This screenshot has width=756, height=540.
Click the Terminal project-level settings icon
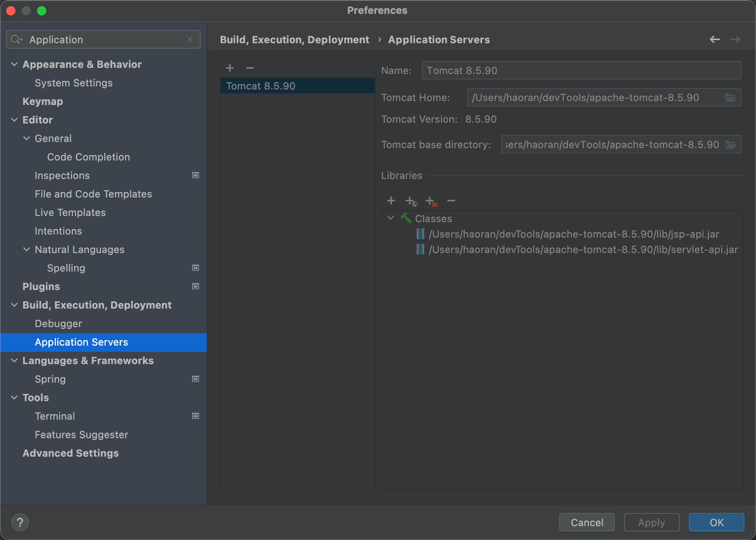click(x=196, y=416)
